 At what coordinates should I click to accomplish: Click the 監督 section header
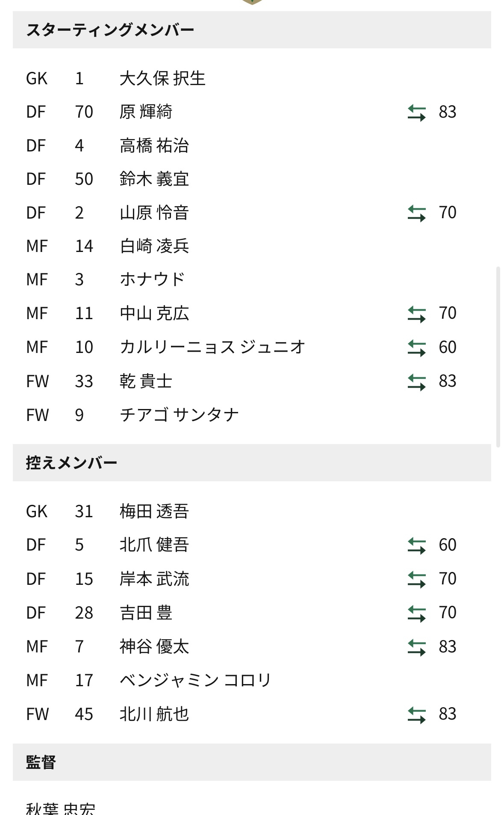click(252, 762)
